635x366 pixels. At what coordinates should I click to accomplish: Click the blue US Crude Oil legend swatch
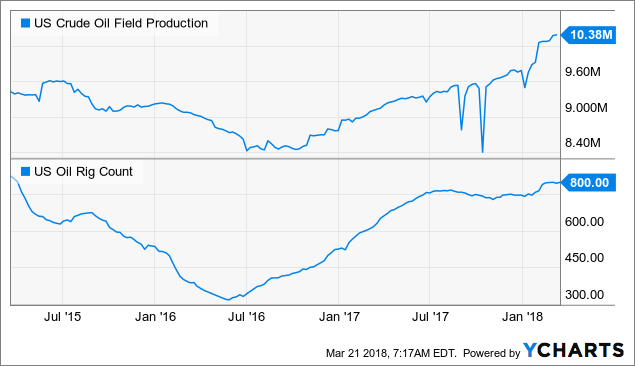pos(26,23)
